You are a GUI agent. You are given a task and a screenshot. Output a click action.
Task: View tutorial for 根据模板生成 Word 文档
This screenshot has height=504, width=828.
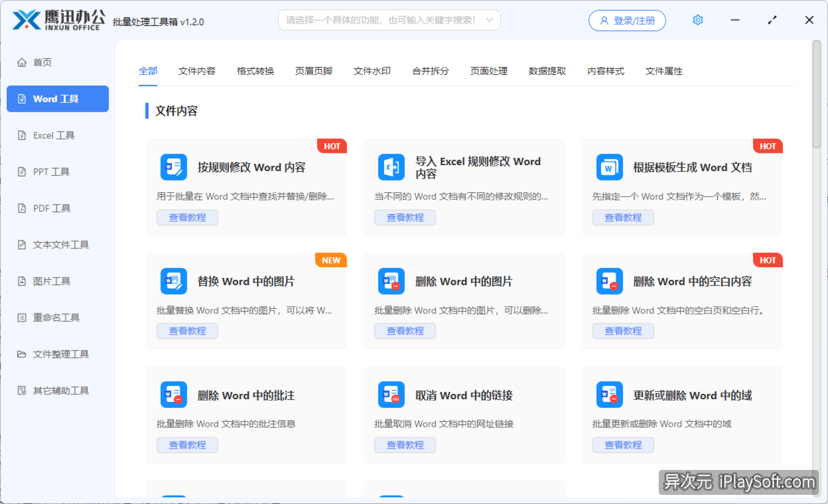(623, 217)
